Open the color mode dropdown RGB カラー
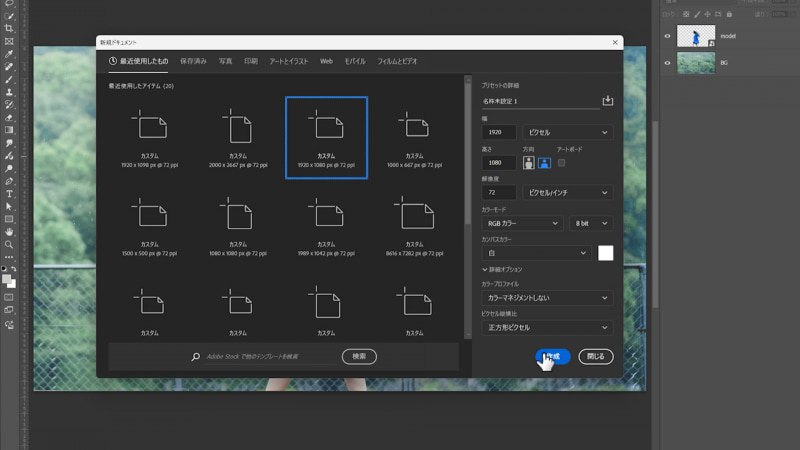This screenshot has width=800, height=450. point(522,223)
